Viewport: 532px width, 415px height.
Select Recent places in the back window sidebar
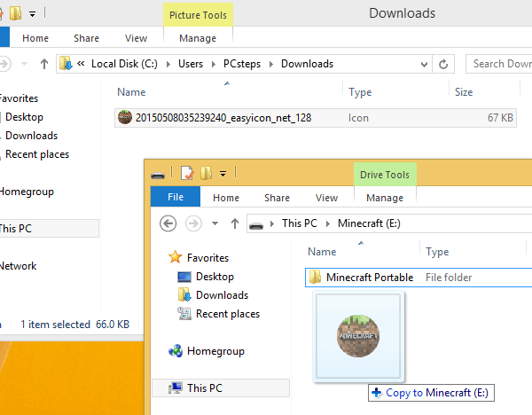[37, 154]
